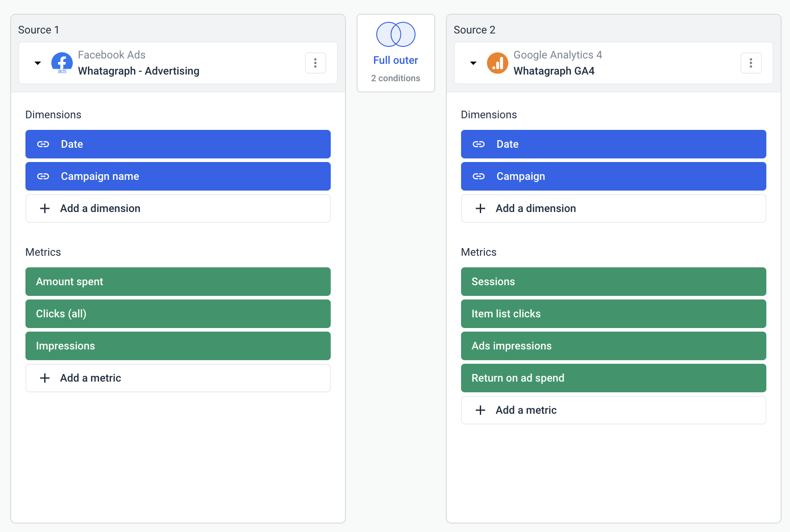
Task: Open the 2 conditions join settings
Action: [395, 78]
